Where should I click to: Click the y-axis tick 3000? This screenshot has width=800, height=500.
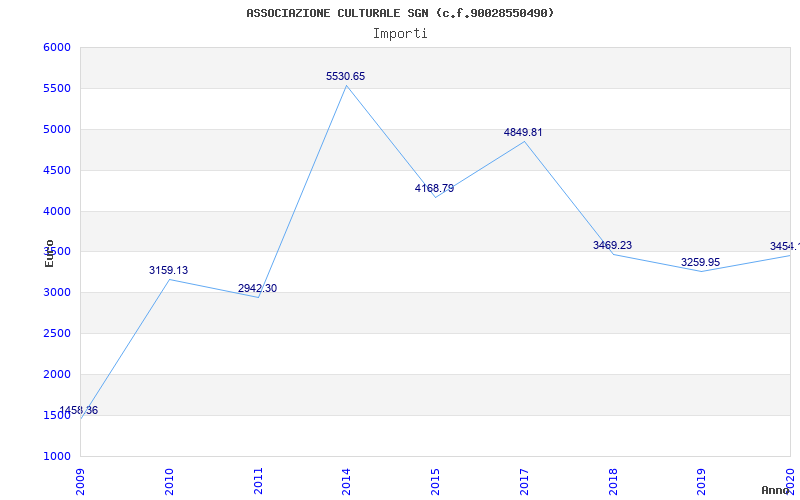pyautogui.click(x=57, y=293)
